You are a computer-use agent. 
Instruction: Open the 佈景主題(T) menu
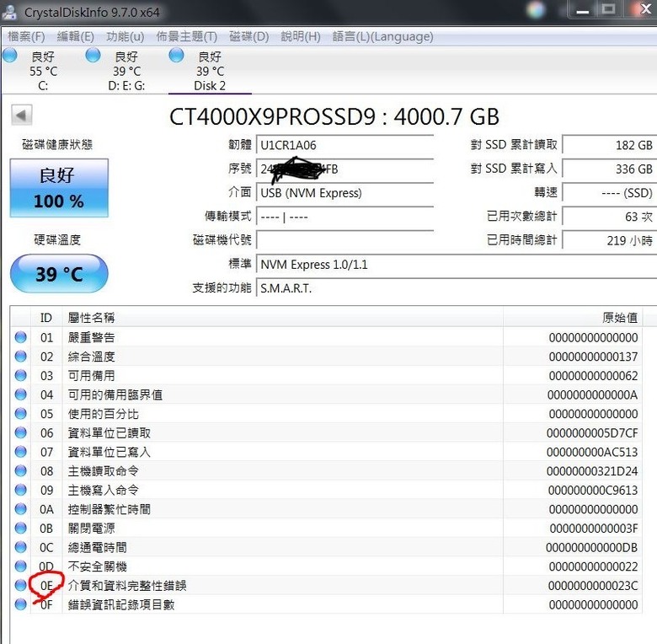(186, 37)
